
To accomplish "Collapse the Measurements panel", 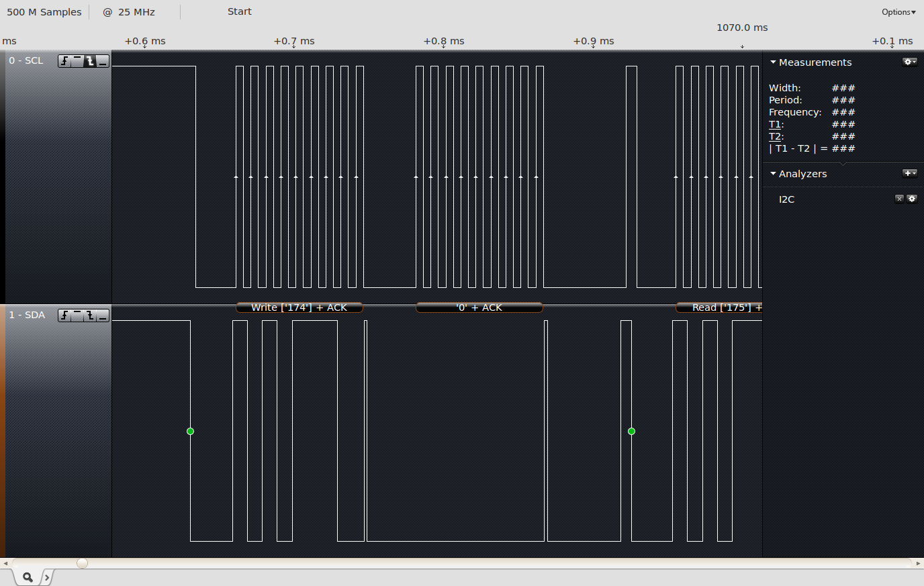I will pos(773,62).
